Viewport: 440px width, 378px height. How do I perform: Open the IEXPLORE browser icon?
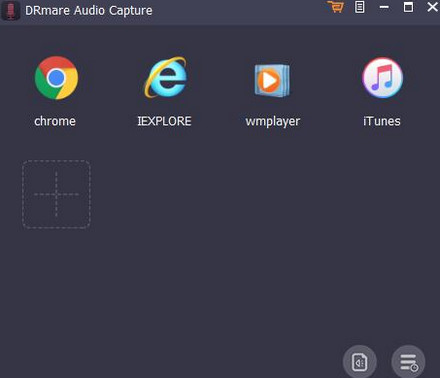166,77
